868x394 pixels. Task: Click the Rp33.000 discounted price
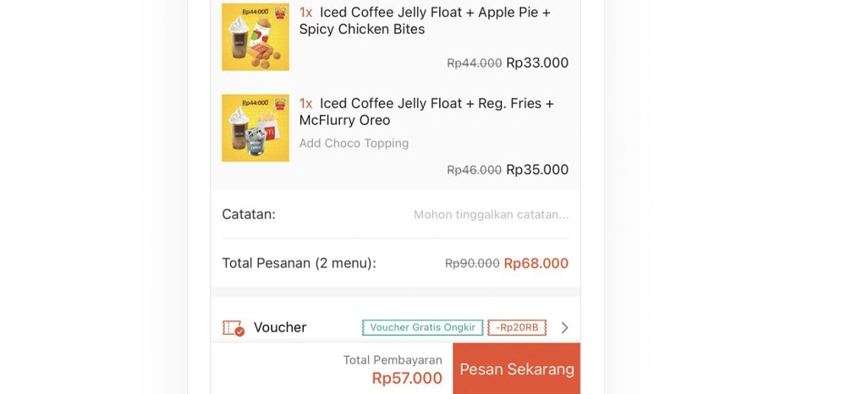point(537,63)
